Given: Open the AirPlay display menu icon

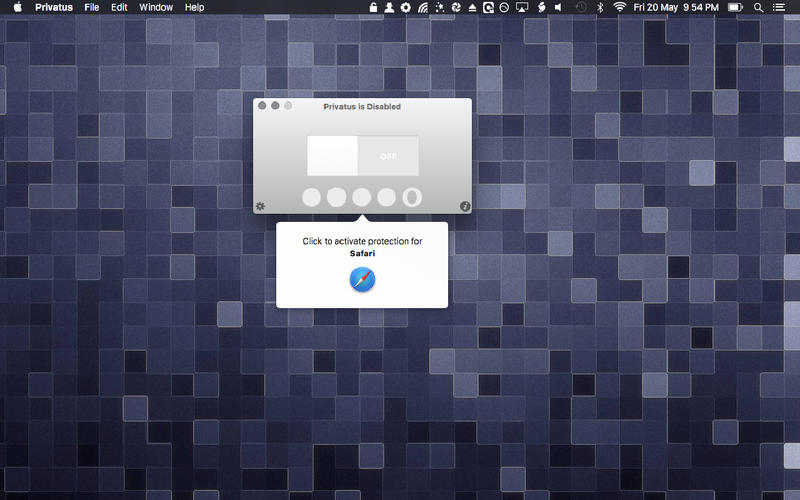Looking at the screenshot, I should pos(521,7).
